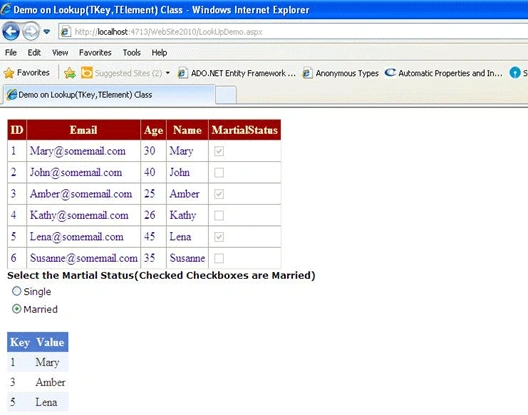Open the Anonymous Types bookmark
This screenshot has height=415, width=528.
pyautogui.click(x=341, y=73)
